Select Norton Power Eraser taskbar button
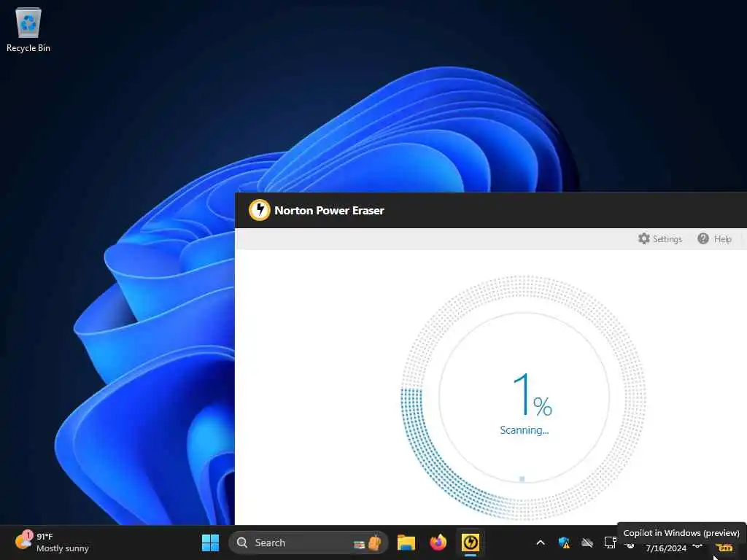 pos(471,542)
